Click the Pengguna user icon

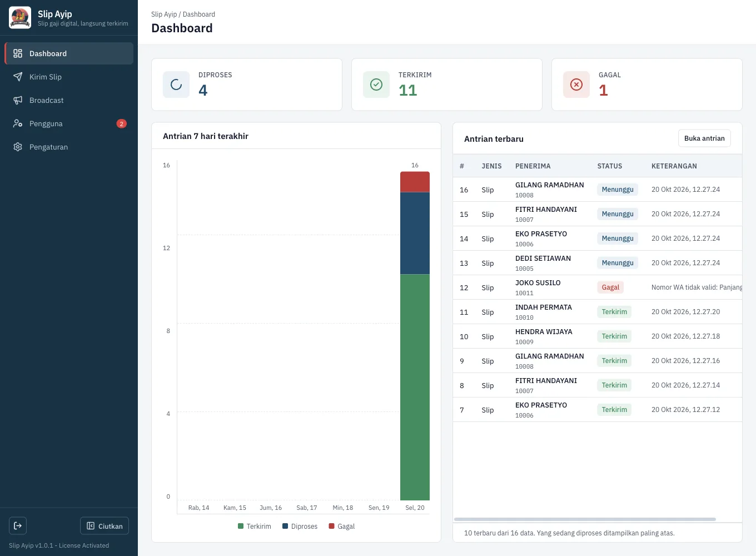point(18,123)
